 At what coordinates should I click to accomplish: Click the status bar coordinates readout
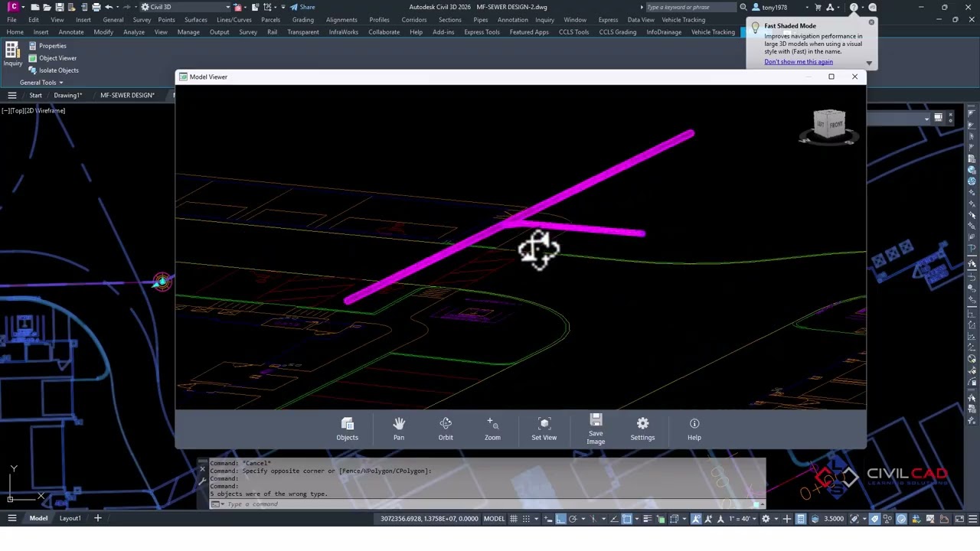tap(430, 518)
